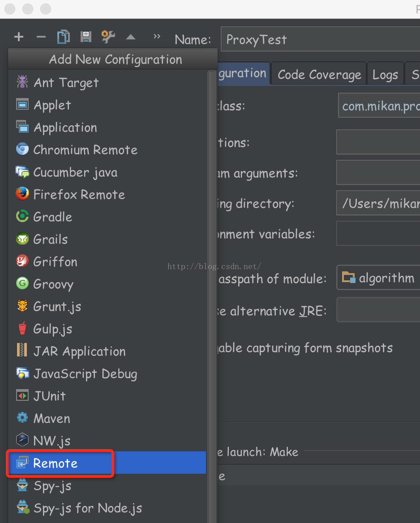This screenshot has height=523, width=420.
Task: Click the 'Chromium Remote' text label
Action: pos(86,150)
